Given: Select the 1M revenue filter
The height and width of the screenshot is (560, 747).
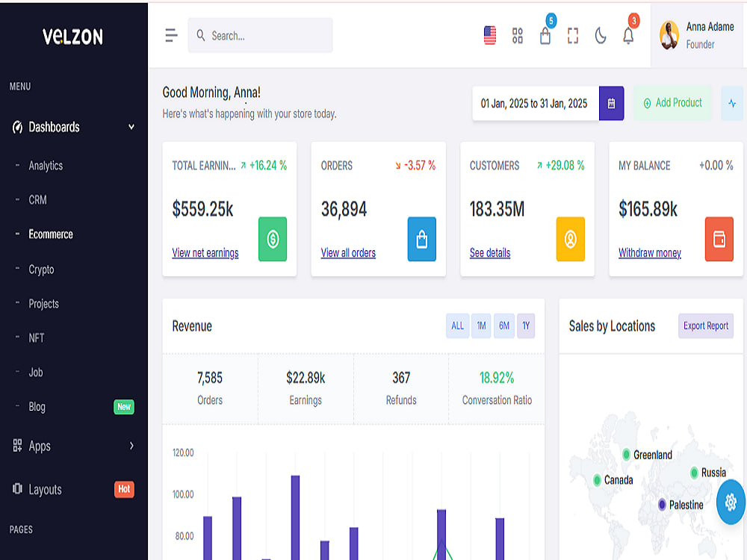Looking at the screenshot, I should (481, 326).
